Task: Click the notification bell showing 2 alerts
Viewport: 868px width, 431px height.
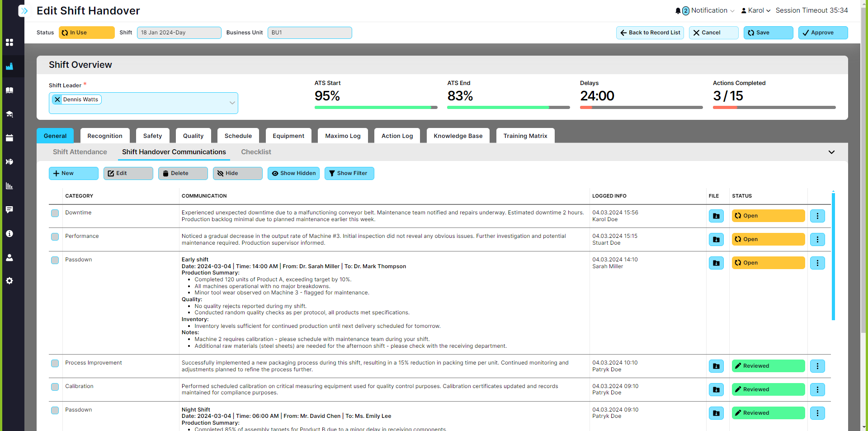Action: [678, 10]
